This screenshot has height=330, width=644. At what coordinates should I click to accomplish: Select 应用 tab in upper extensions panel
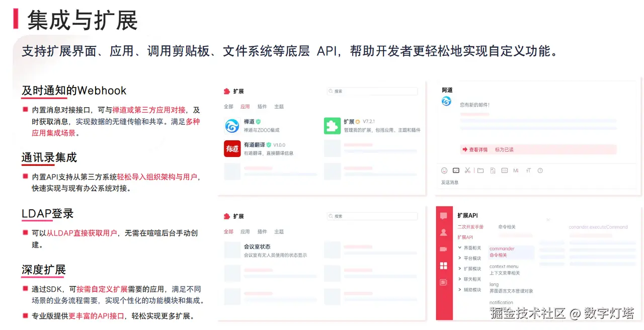[x=245, y=107]
